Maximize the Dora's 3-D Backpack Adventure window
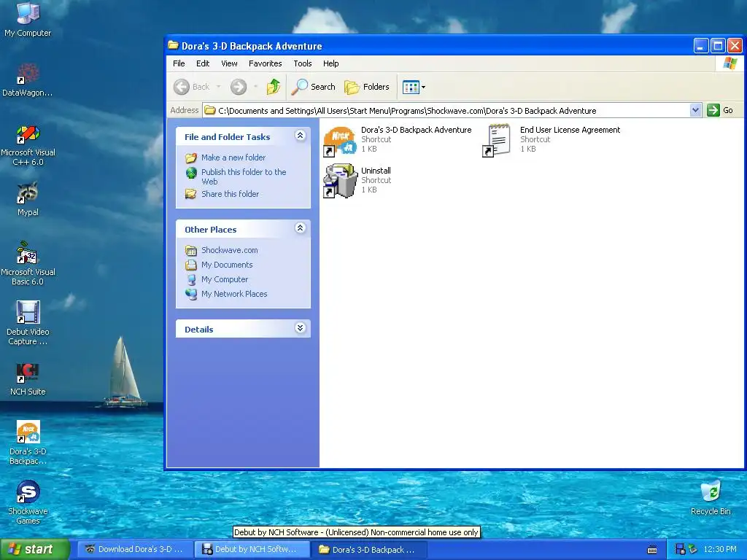This screenshot has width=747, height=560. 718,46
